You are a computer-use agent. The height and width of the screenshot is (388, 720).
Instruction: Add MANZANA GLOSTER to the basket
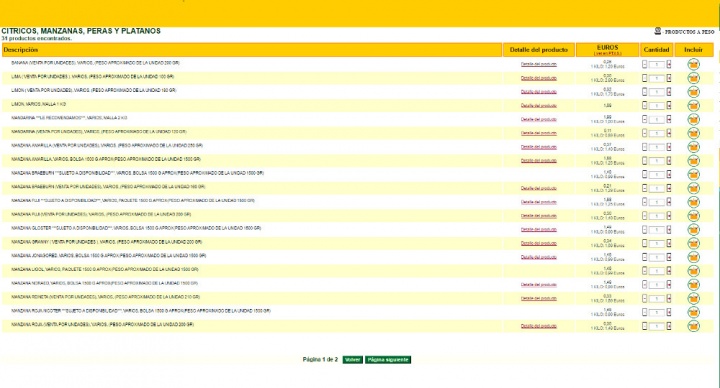pos(693,230)
